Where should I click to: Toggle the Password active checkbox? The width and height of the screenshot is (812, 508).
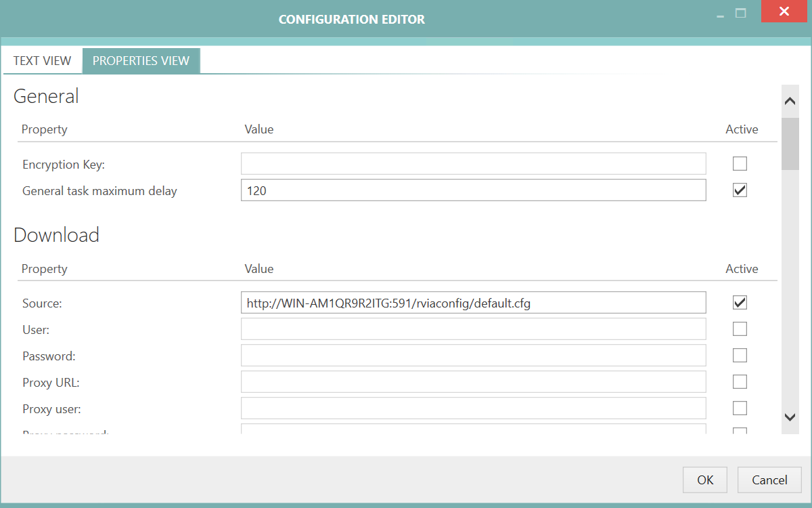pyautogui.click(x=740, y=355)
